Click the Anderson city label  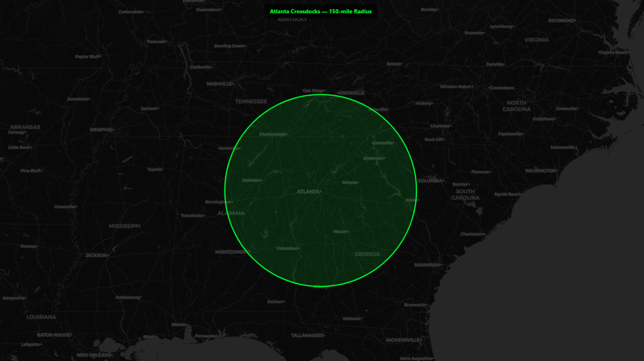[x=373, y=158]
